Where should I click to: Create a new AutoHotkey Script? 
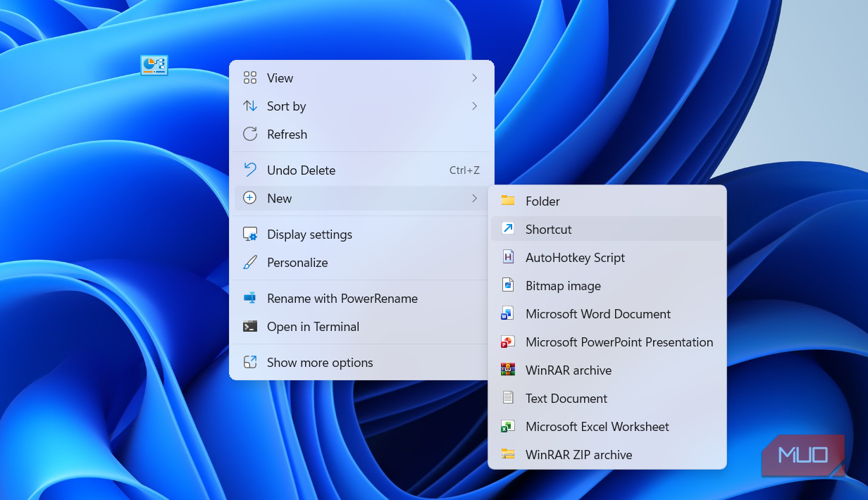coord(607,257)
